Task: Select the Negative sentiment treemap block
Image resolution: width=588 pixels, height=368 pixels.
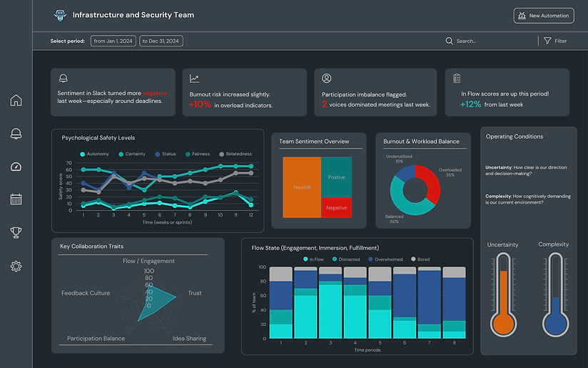Action: (336, 208)
